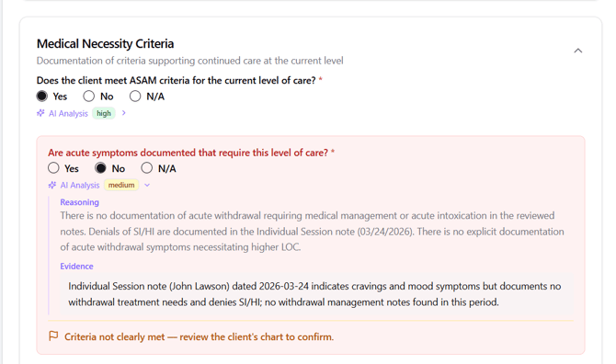The width and height of the screenshot is (616, 364).
Task: Click the Evidence heading
Action: [x=76, y=267]
